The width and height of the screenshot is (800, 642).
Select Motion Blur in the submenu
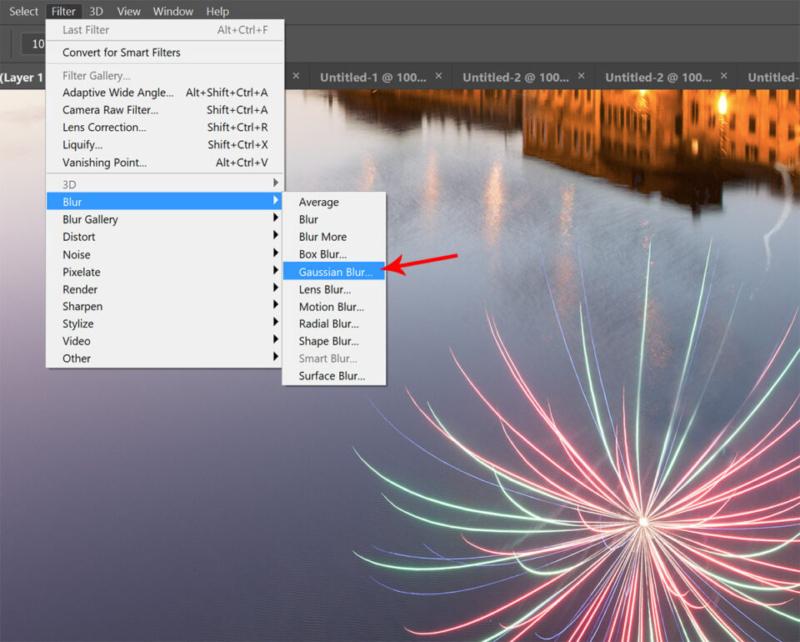pyautogui.click(x=331, y=307)
